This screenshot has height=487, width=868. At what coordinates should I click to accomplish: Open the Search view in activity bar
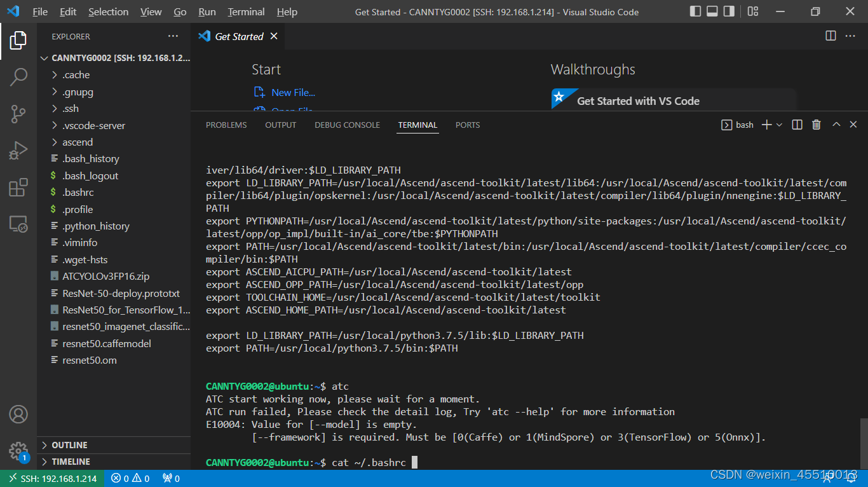pyautogui.click(x=18, y=77)
